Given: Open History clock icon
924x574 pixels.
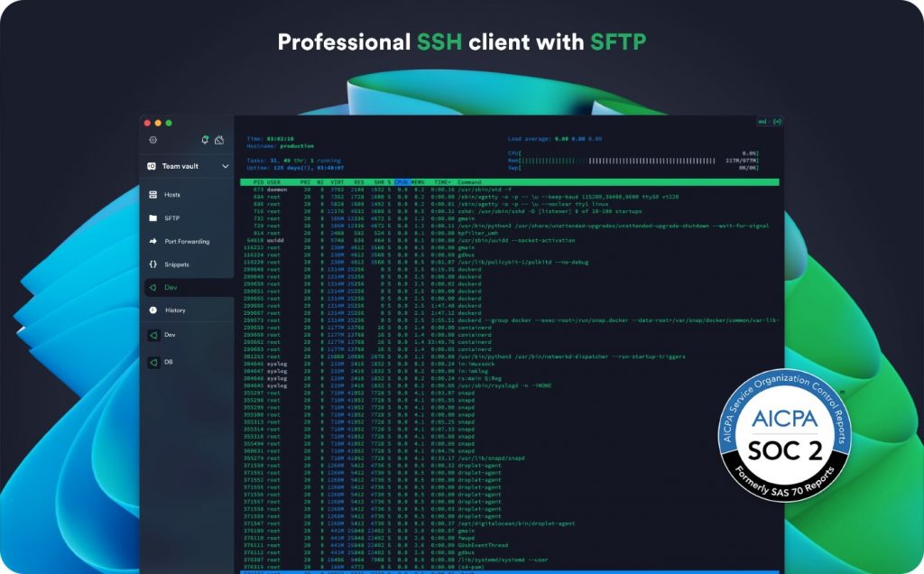Looking at the screenshot, I should click(152, 310).
